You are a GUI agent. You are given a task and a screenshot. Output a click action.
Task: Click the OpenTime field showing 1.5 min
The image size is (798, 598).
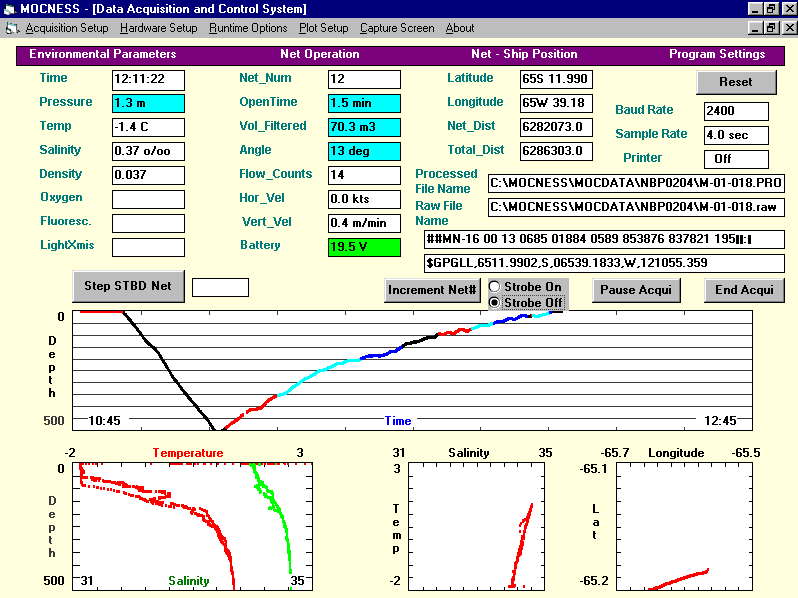(x=364, y=103)
